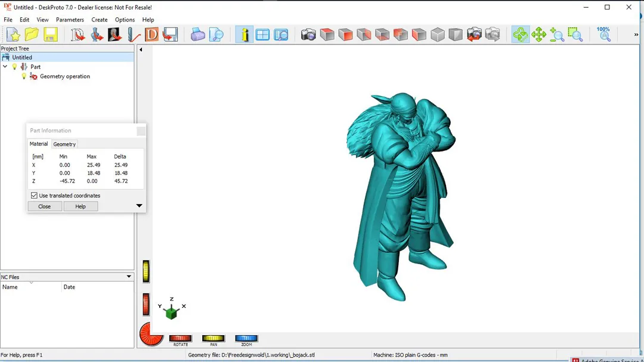Open the NC Files dropdown arrow
Viewport: 644px width, 362px height.
tap(129, 277)
